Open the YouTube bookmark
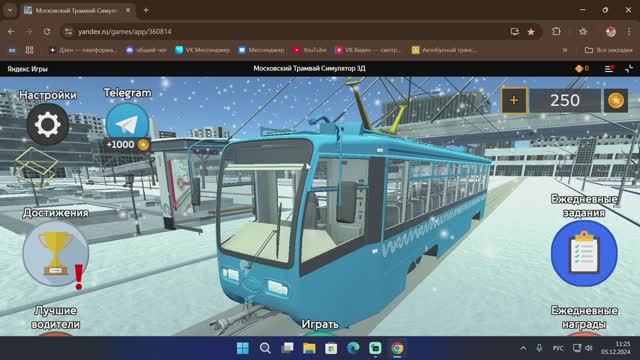Image resolution: width=640 pixels, height=360 pixels. [x=310, y=50]
